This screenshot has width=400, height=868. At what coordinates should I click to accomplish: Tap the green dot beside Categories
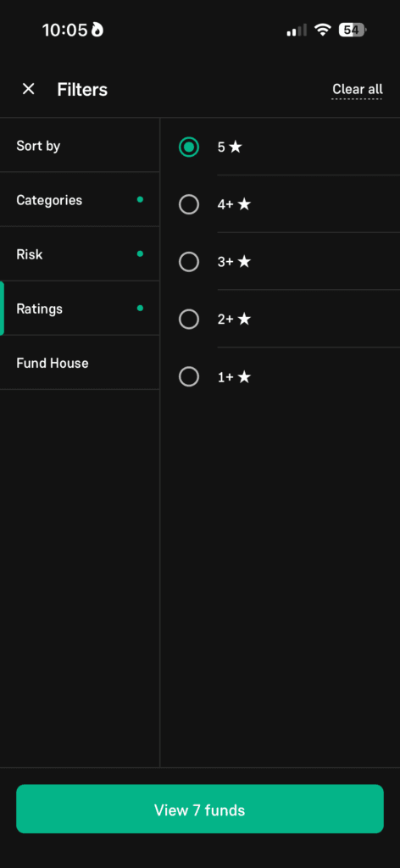click(x=140, y=199)
